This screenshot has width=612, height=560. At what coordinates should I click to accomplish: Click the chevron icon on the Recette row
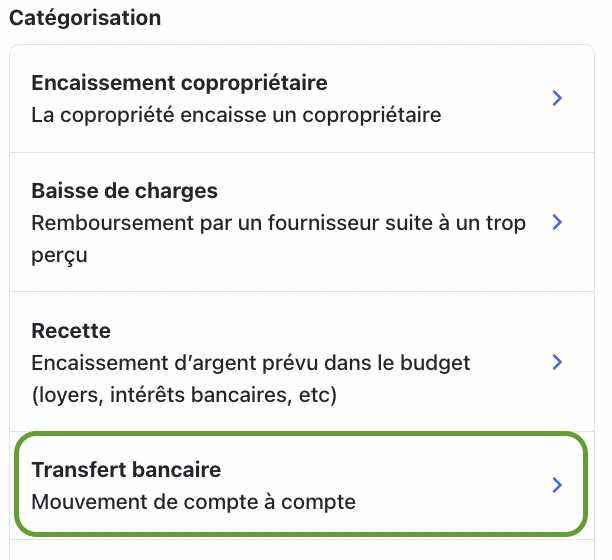(x=557, y=362)
